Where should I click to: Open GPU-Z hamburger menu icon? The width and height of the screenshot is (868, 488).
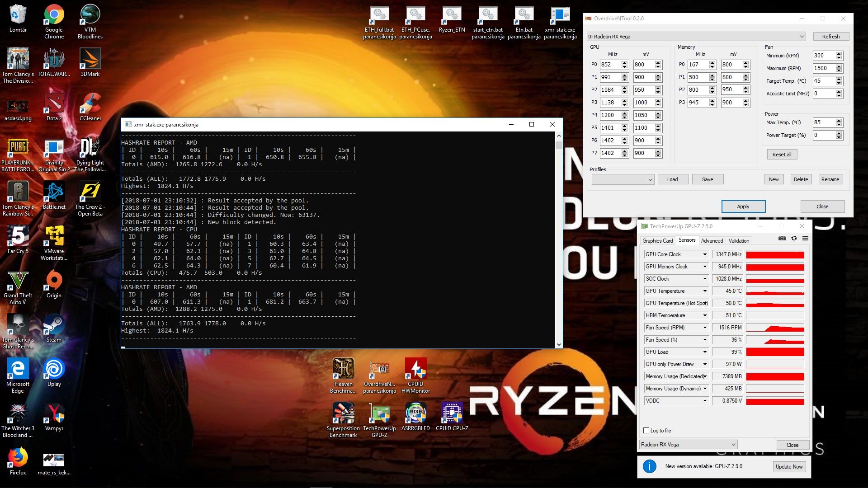point(805,239)
